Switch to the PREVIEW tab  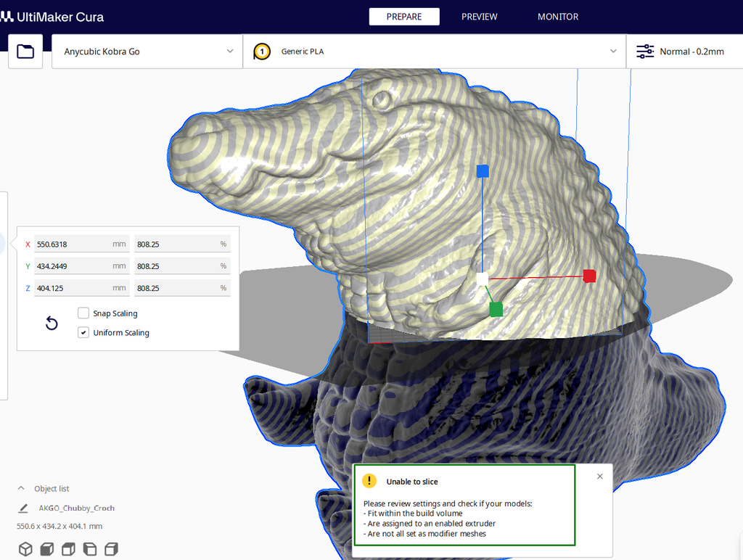pyautogui.click(x=479, y=16)
